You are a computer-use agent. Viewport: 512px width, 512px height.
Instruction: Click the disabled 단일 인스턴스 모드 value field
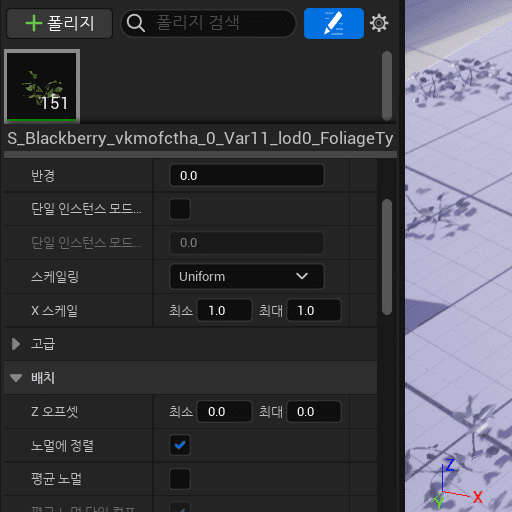(x=247, y=243)
